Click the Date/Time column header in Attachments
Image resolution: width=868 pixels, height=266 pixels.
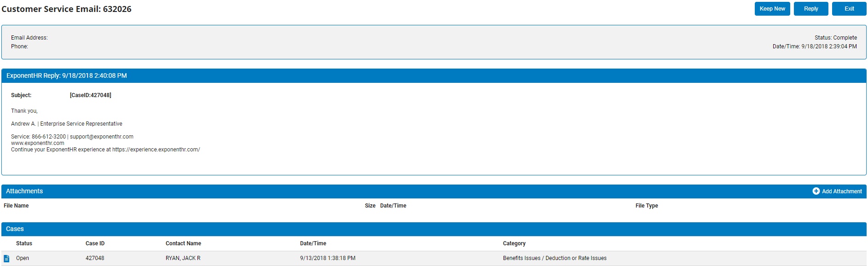pos(393,206)
